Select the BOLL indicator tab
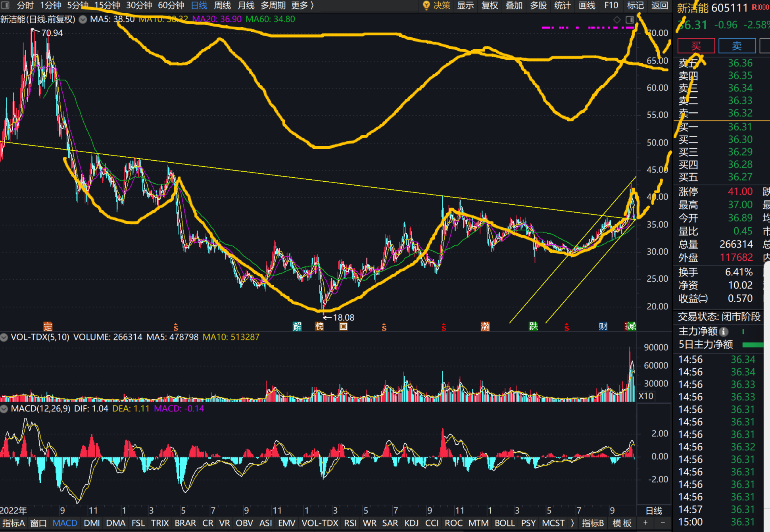The height and width of the screenshot is (532, 770). pos(505,523)
